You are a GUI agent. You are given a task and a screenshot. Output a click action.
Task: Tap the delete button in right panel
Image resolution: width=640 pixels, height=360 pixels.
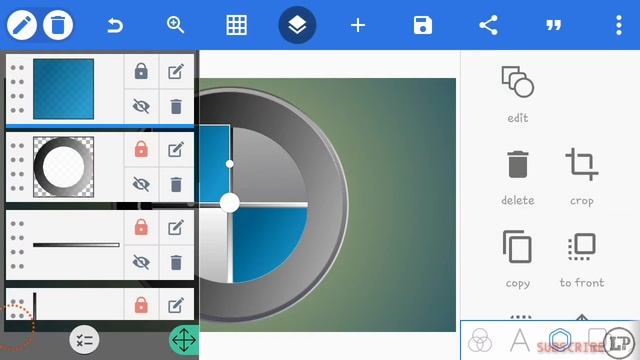tap(518, 178)
